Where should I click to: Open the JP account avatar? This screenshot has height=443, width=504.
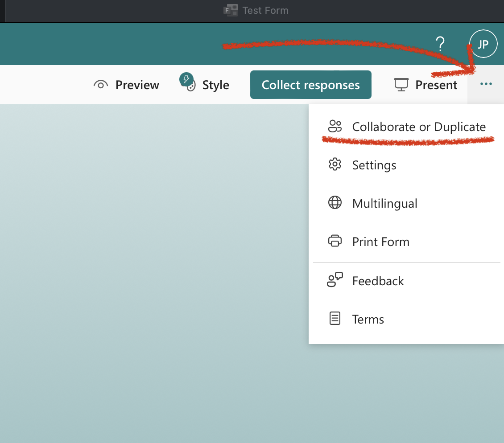483,44
